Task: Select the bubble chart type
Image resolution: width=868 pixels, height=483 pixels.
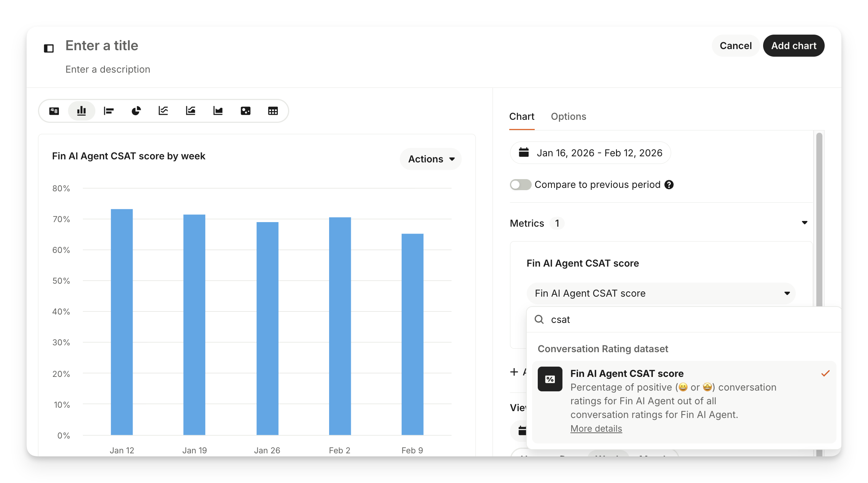Action: point(246,111)
